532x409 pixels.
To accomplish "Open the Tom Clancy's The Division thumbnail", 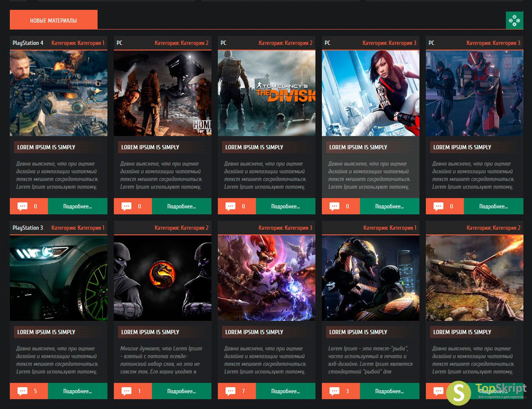I will coord(267,93).
